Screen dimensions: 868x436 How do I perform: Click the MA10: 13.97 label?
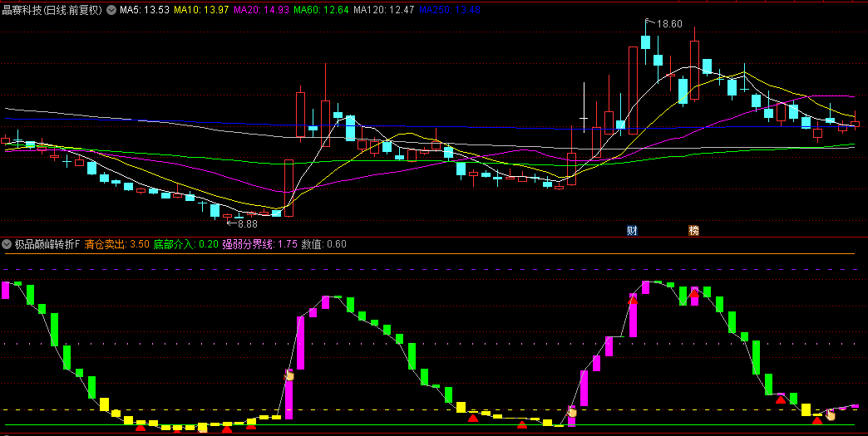click(201, 10)
